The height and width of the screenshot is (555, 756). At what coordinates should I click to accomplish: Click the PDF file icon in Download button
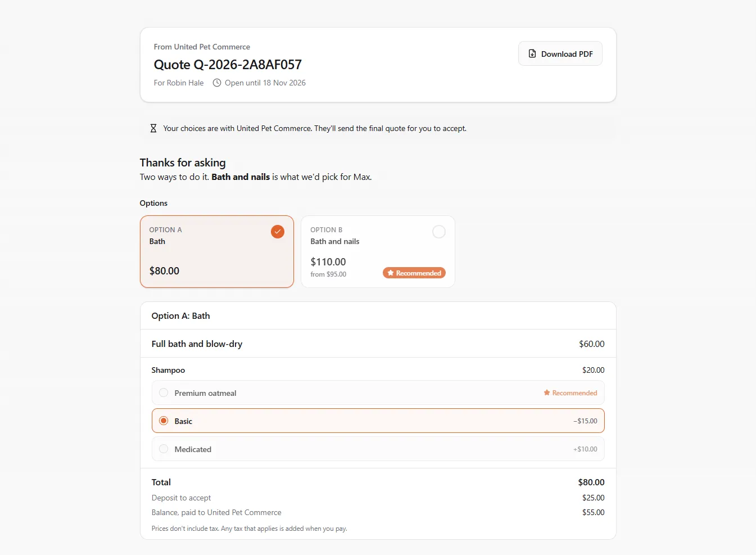532,54
